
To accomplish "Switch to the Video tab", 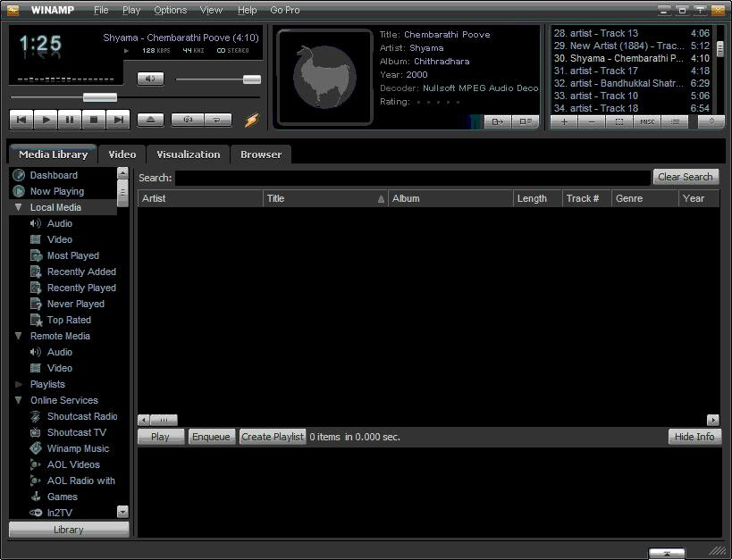I will click(122, 155).
